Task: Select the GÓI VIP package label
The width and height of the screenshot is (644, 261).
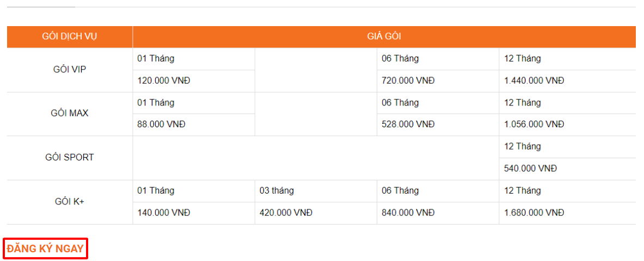Action: click(70, 70)
